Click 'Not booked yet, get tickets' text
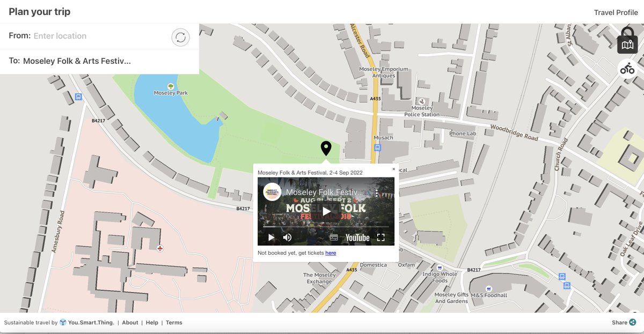644x334 pixels. (291, 253)
